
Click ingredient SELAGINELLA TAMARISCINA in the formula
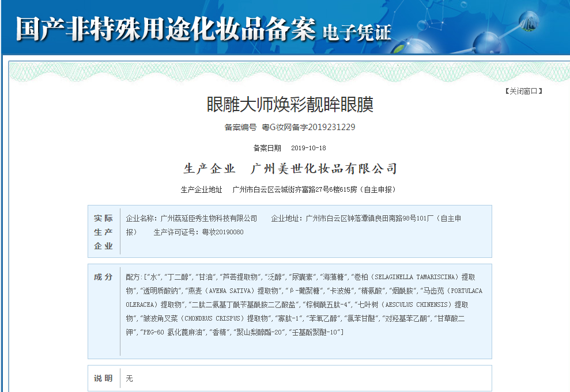pos(416,277)
